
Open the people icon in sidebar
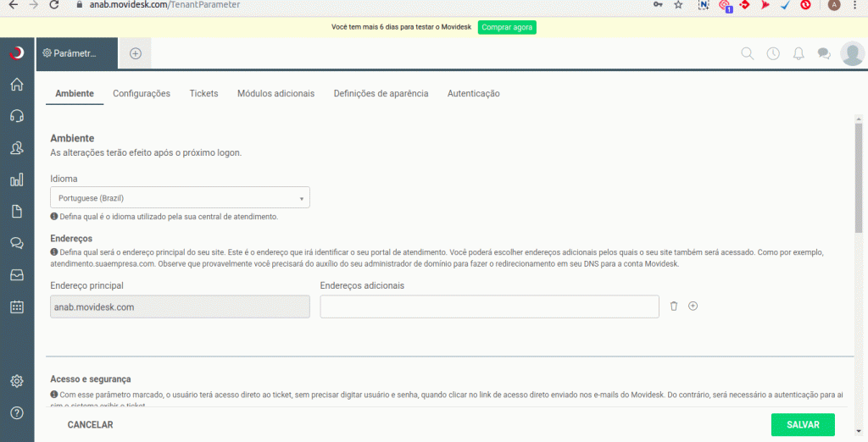coord(16,148)
